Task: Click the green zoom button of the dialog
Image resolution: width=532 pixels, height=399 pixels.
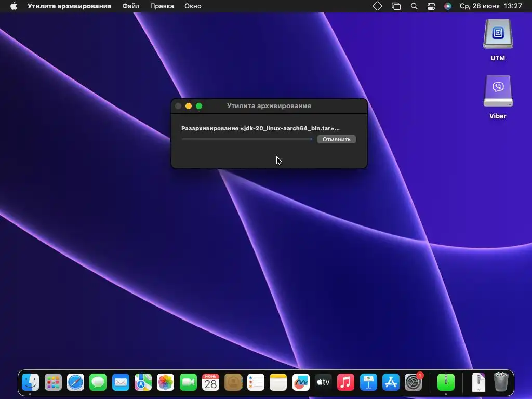Action: [x=199, y=106]
